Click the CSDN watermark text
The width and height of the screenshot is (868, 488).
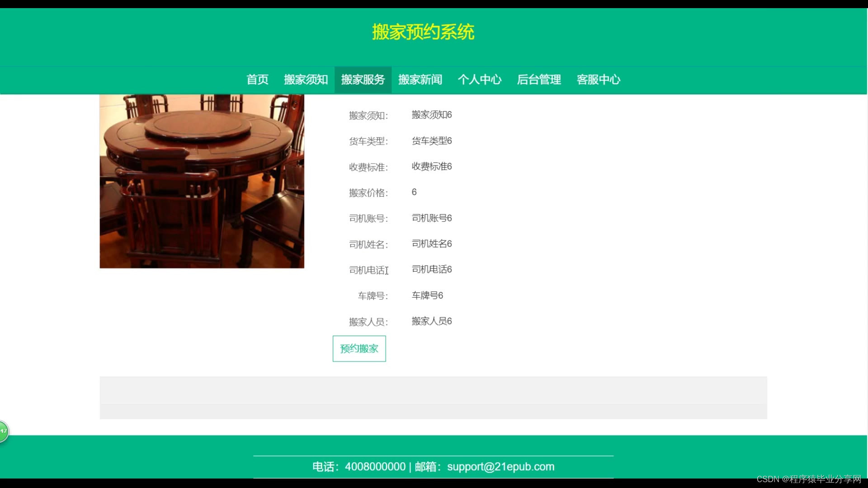coord(808,479)
